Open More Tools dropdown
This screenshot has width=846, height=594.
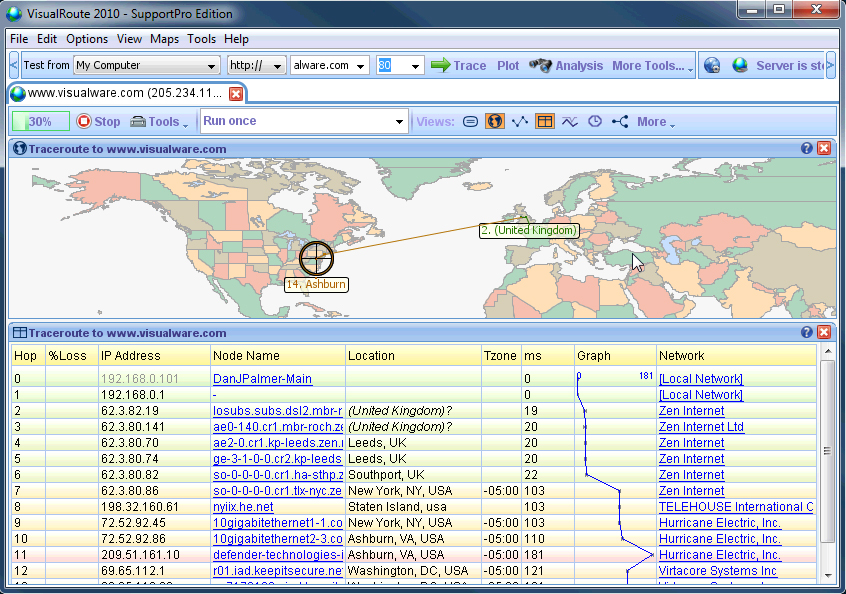coord(652,65)
